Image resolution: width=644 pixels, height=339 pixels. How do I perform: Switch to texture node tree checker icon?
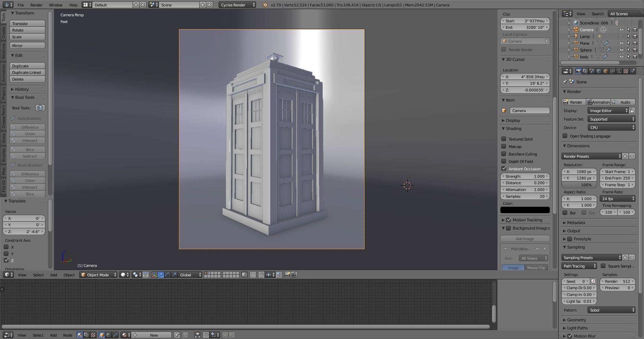click(93, 335)
